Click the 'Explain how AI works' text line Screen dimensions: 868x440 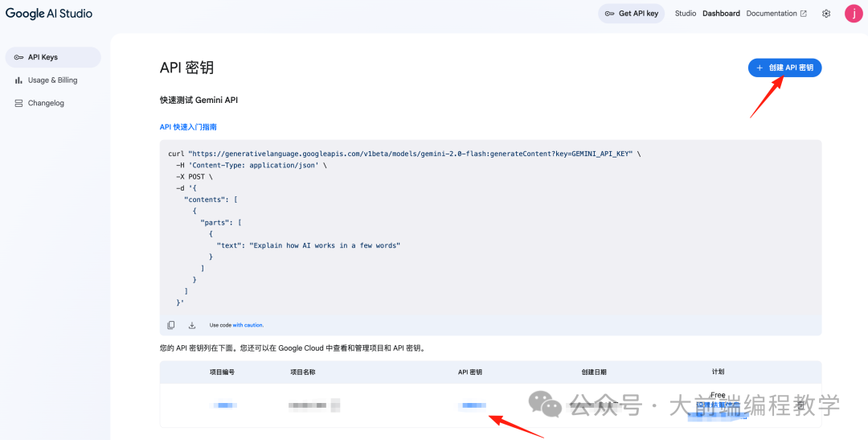pos(308,245)
